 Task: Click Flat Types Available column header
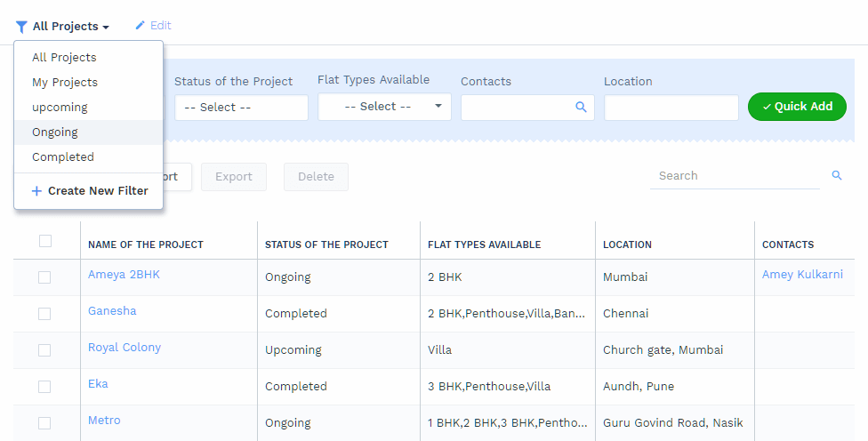(x=485, y=245)
